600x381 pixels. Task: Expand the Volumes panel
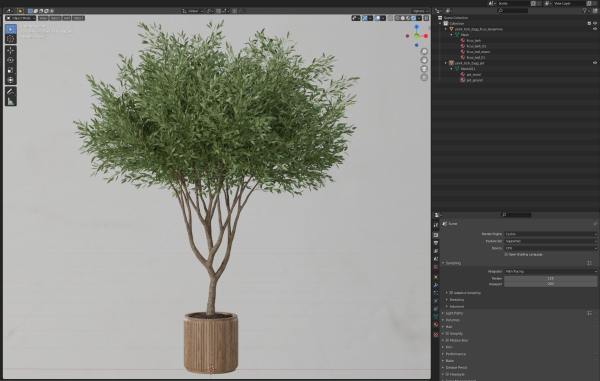click(452, 320)
